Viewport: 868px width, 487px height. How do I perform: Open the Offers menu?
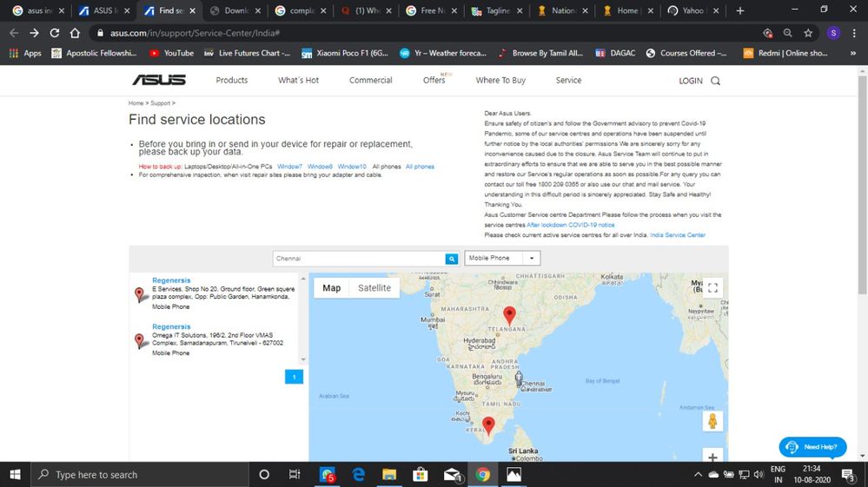(434, 80)
